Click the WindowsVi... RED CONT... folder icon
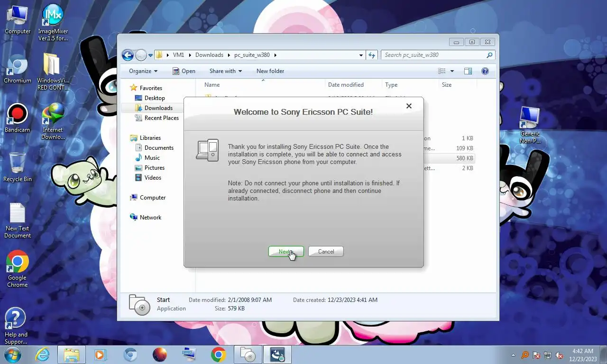This screenshot has height=364, width=607. [x=53, y=72]
